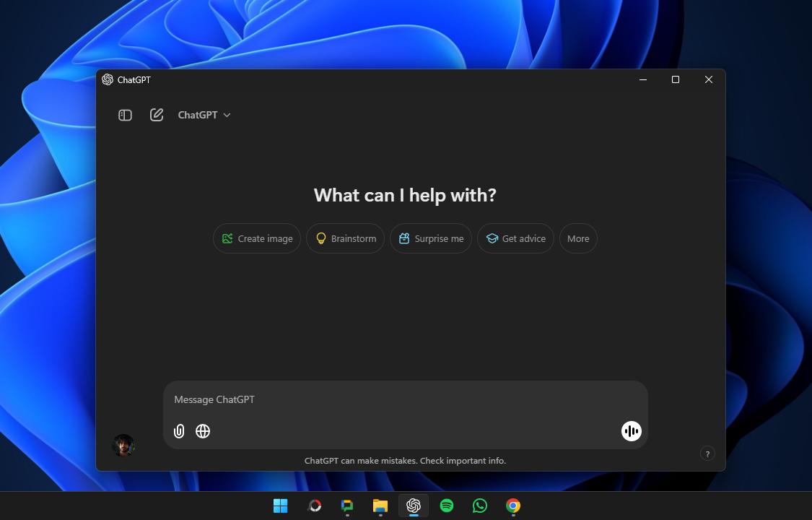Pick the Get advice suggestion
Viewport: 812px width, 520px height.
pos(515,238)
